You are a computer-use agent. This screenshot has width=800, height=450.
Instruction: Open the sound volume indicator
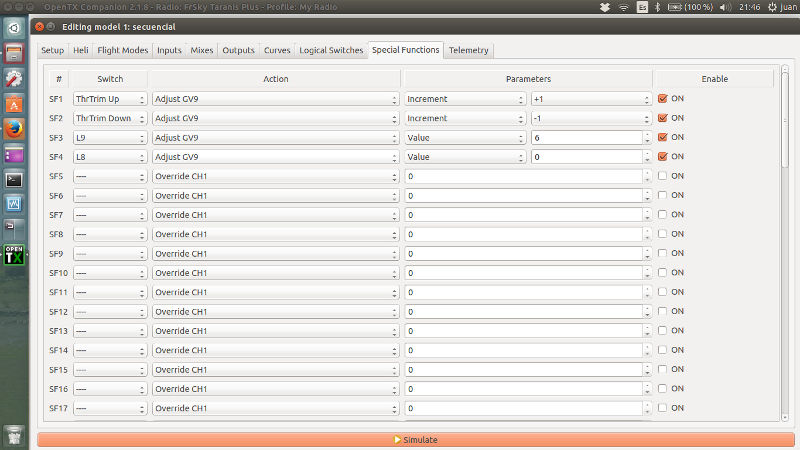[725, 7]
